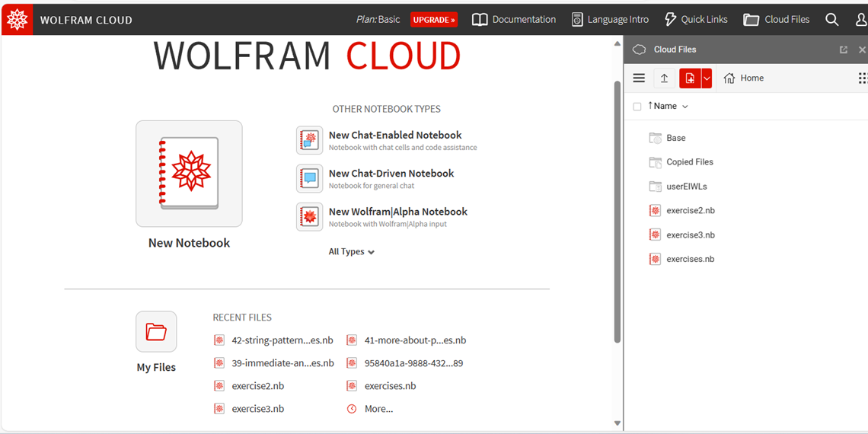Select the userEIWLs folder name
The image size is (868, 434).
click(687, 187)
